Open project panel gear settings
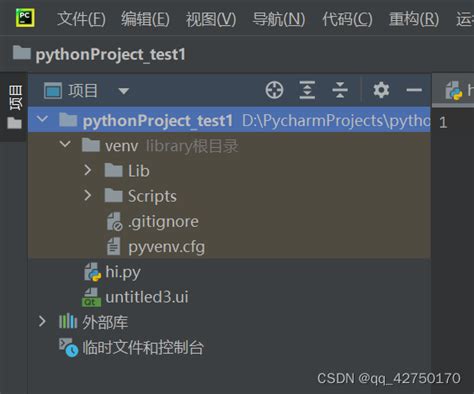Screen dimensions: 474x394 pos(381,90)
